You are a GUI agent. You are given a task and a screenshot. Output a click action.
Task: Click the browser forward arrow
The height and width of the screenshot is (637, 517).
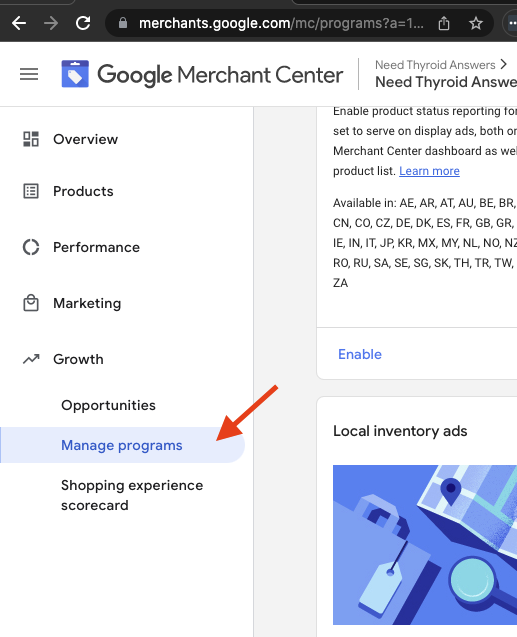tap(51, 23)
